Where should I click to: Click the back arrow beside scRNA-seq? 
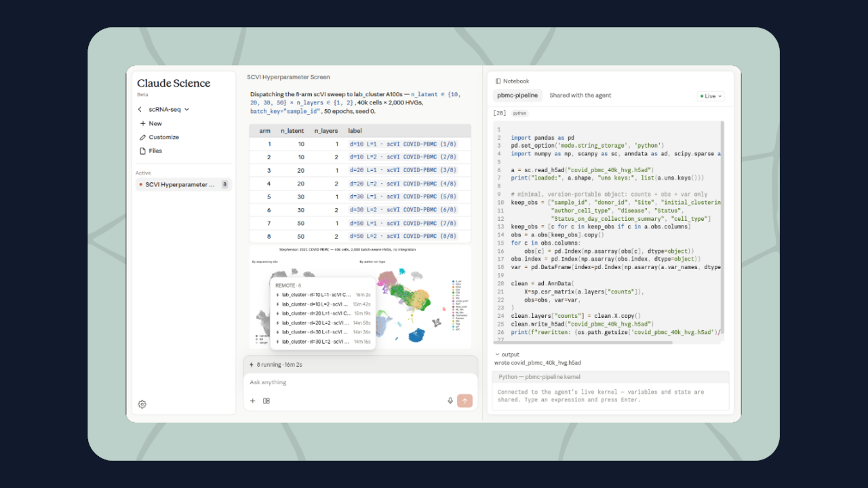pos(140,109)
